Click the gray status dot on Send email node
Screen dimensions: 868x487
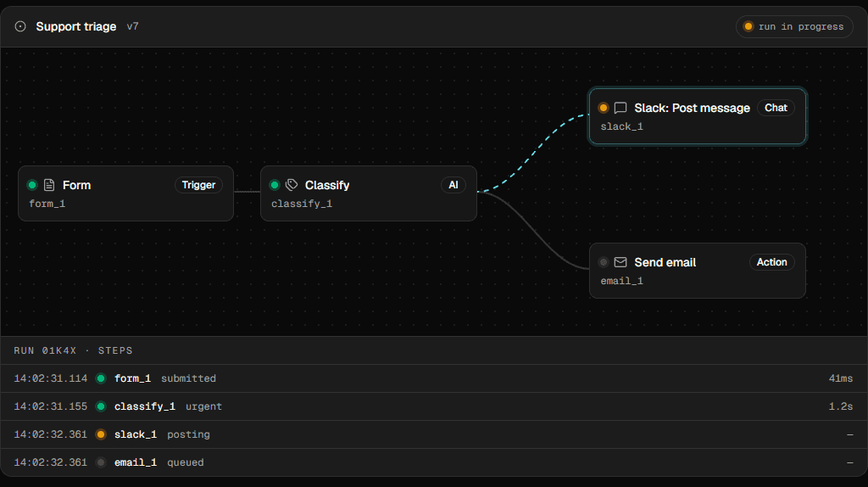tap(604, 262)
